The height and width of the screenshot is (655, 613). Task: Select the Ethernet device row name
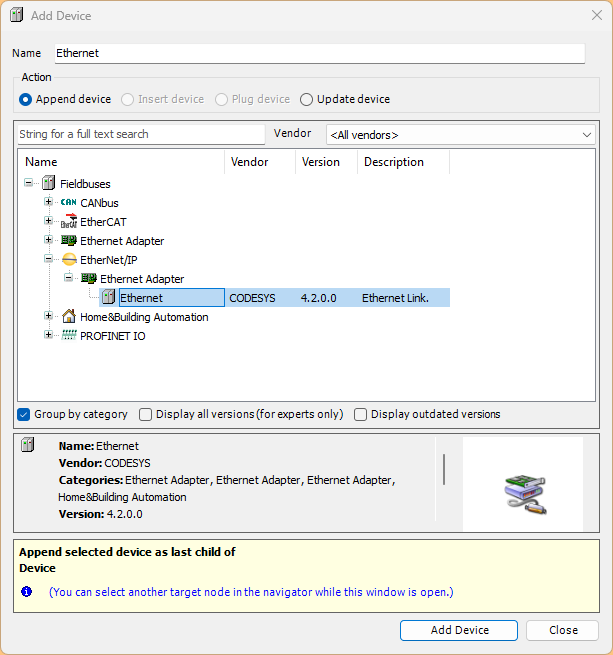[172, 297]
